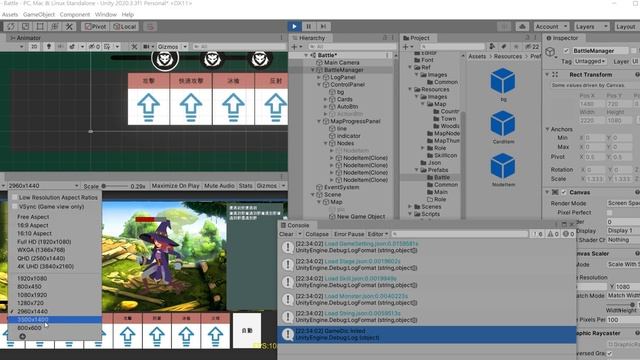The width and height of the screenshot is (640, 360).
Task: Open the Json folder in the Project
Action: click(x=434, y=163)
